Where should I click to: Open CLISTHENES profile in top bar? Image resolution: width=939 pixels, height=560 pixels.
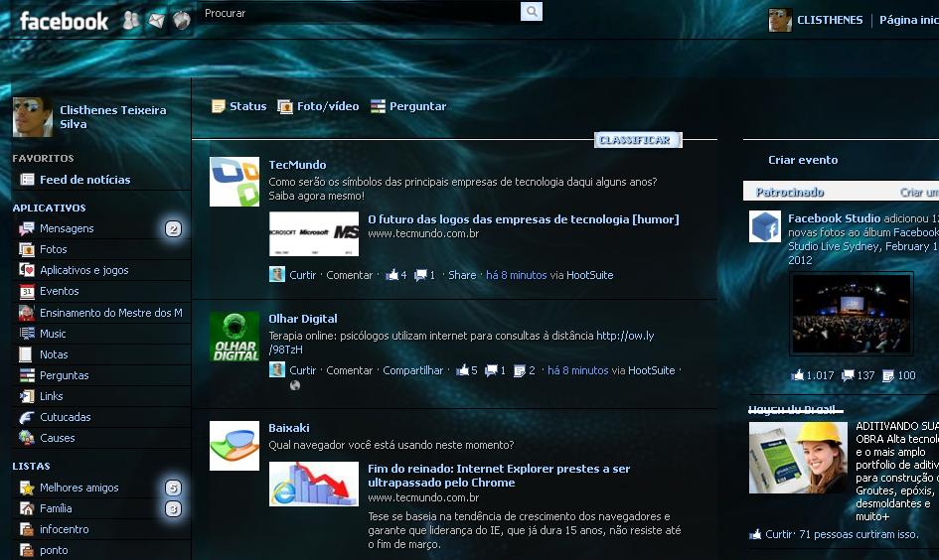coord(830,20)
